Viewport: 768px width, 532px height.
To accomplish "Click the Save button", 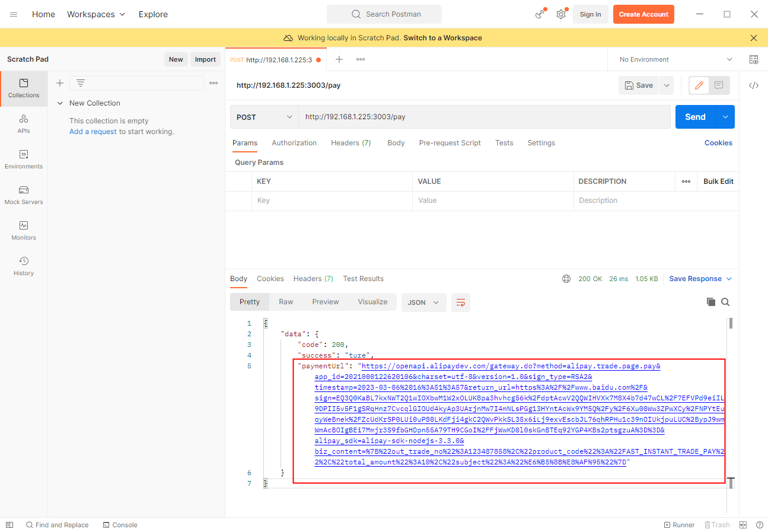I will [x=639, y=85].
